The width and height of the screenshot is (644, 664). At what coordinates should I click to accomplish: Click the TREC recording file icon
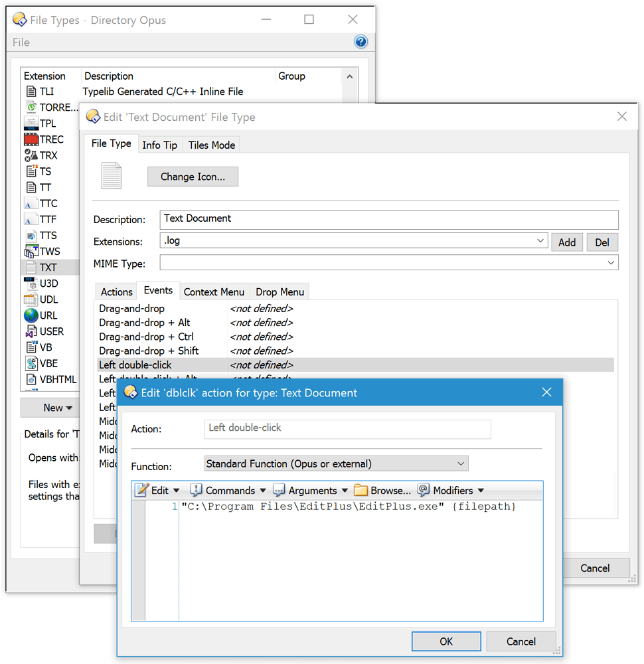[x=30, y=139]
